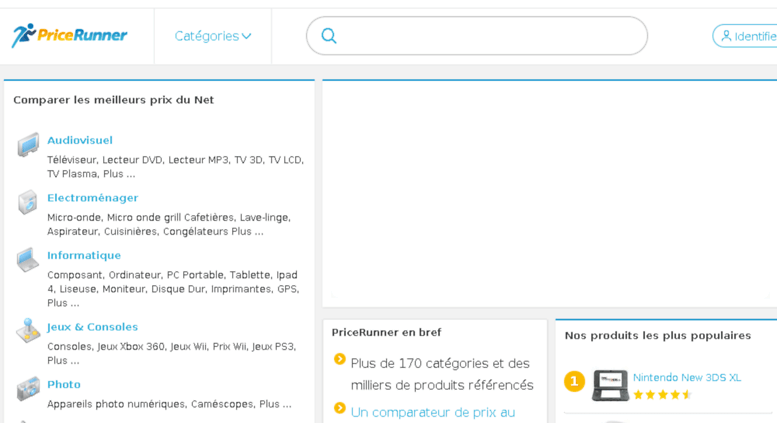Viewport: 777px width, 423px height.
Task: Click the arrow bullet beside 'Plus de 170 catégories'
Action: 339,359
